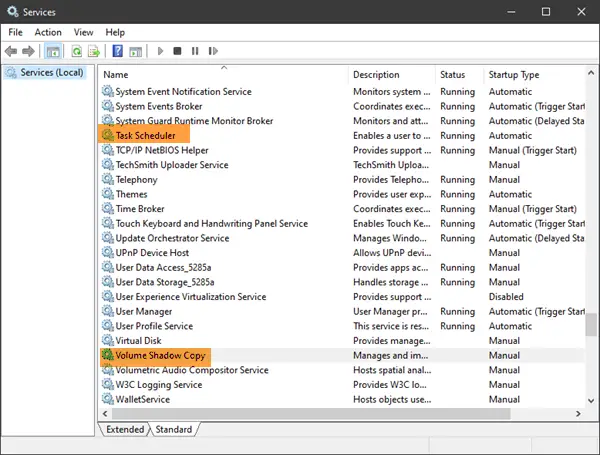Click the Forward arrow toolbar icon

pos(28,51)
